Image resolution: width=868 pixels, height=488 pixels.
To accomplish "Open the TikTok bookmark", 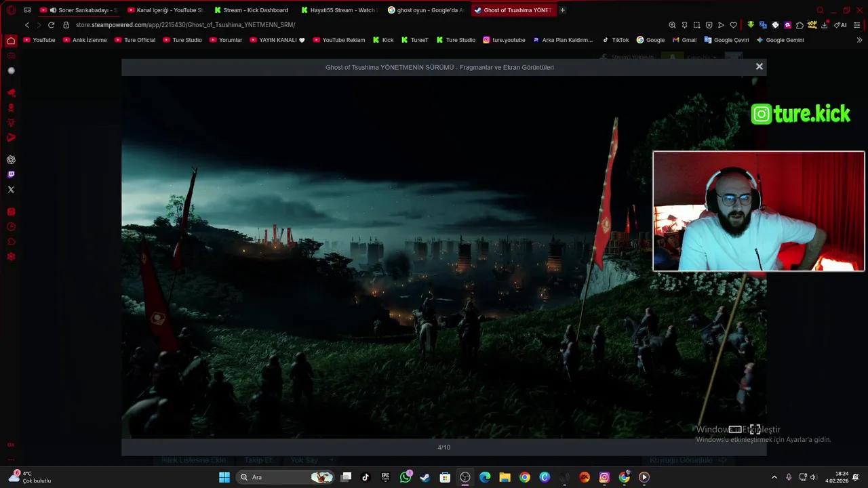I will [x=616, y=40].
